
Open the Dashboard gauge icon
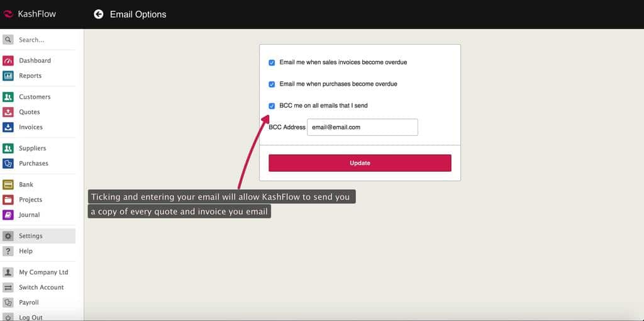[x=8, y=60]
